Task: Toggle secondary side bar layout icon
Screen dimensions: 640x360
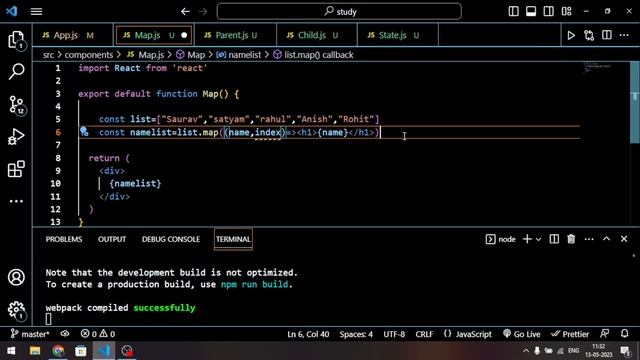Action: coord(549,11)
